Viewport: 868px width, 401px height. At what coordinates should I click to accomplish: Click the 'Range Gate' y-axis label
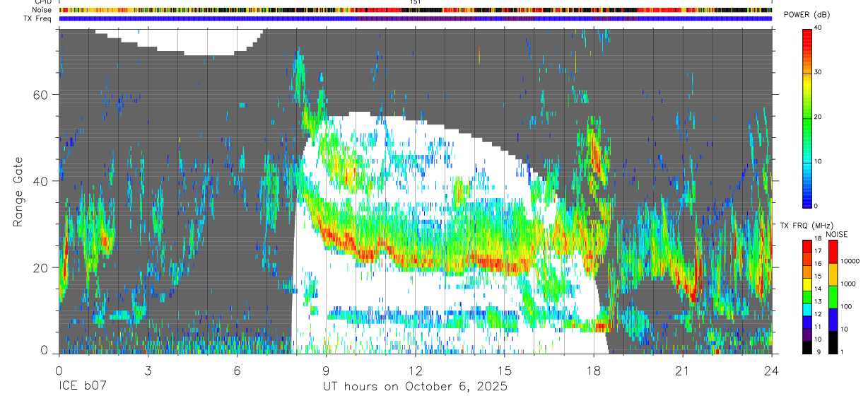coord(19,192)
